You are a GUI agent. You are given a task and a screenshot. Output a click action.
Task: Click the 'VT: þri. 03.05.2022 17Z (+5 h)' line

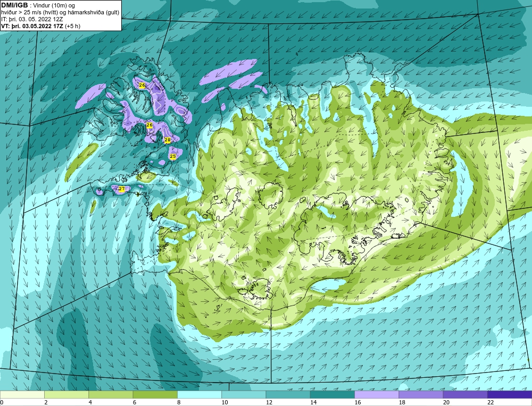click(x=41, y=26)
